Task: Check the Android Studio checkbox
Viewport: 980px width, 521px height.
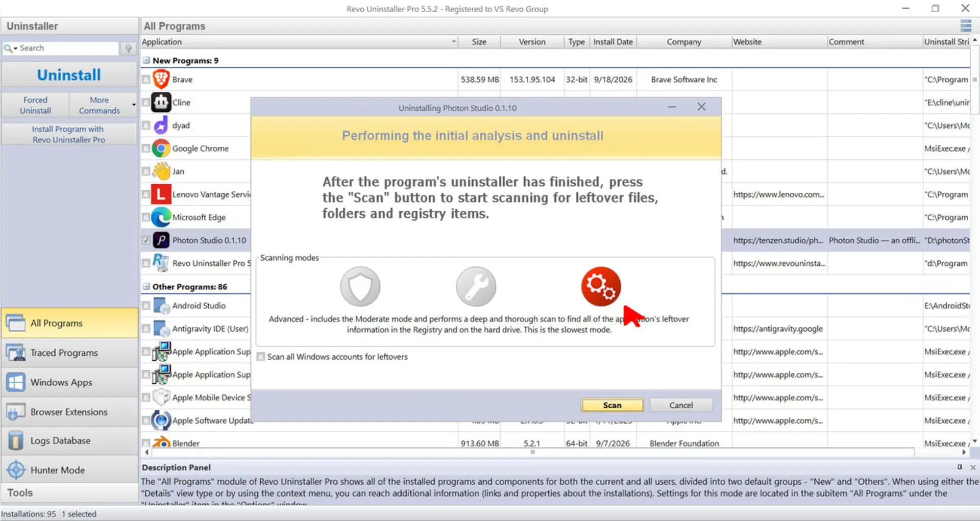Action: click(146, 306)
